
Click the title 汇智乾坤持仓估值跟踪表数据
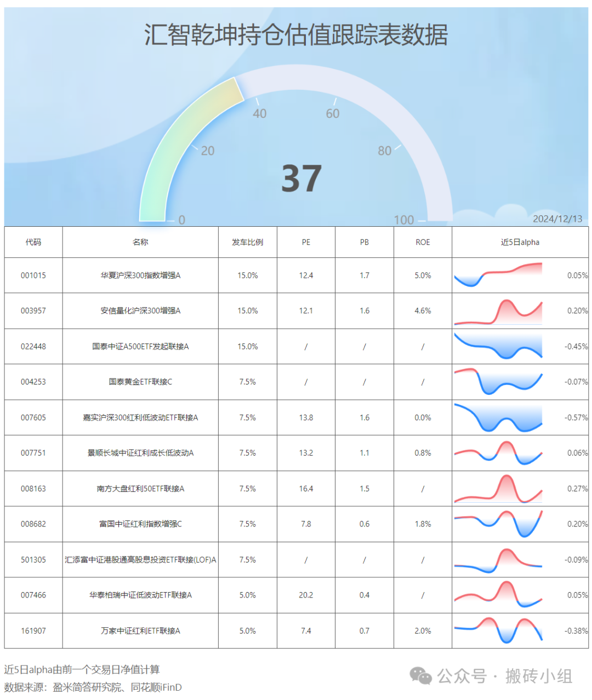(296, 35)
